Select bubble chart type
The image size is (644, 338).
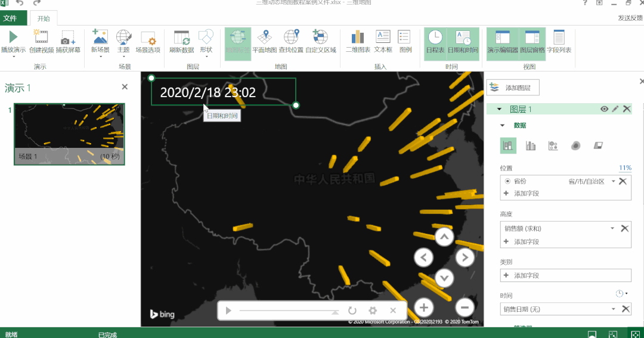pyautogui.click(x=553, y=145)
